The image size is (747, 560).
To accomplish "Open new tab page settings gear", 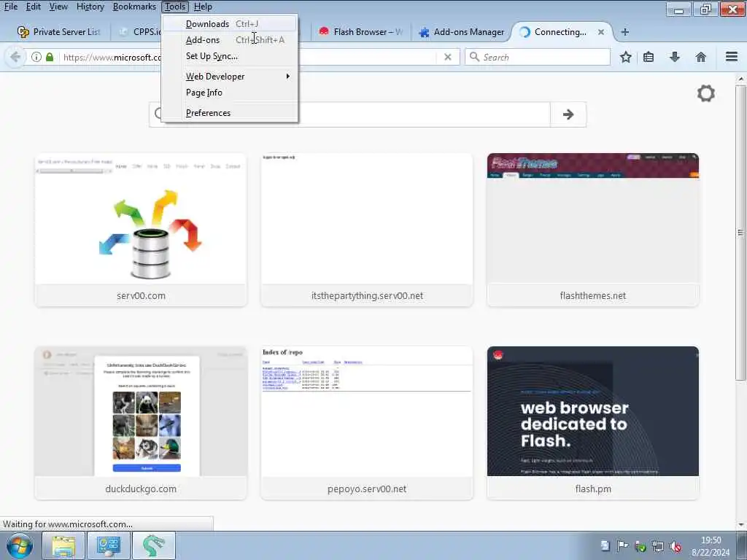I will pos(706,93).
